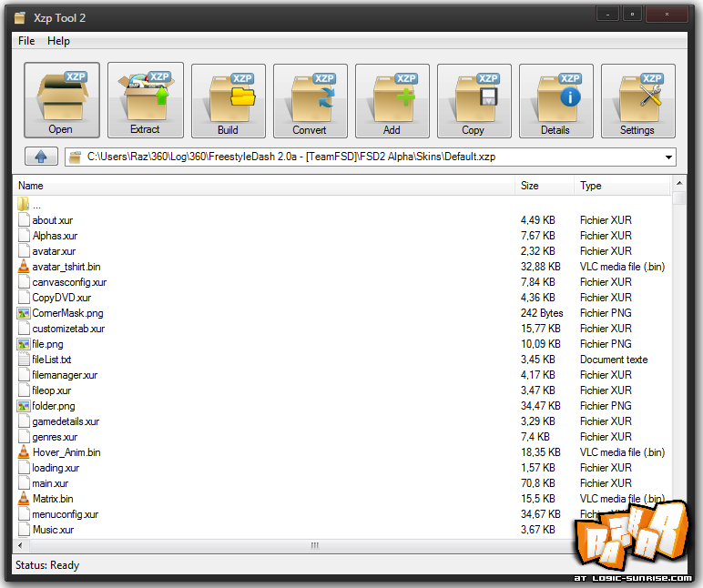Select menuconfig.xur file name
703x588 pixels.
click(66, 514)
